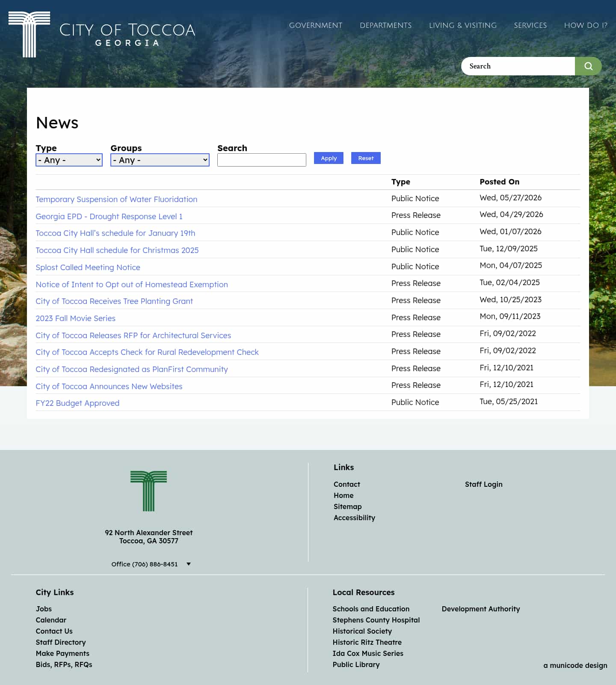This screenshot has width=616, height=685.
Task: Open the Type filter dropdown
Action: coord(69,160)
